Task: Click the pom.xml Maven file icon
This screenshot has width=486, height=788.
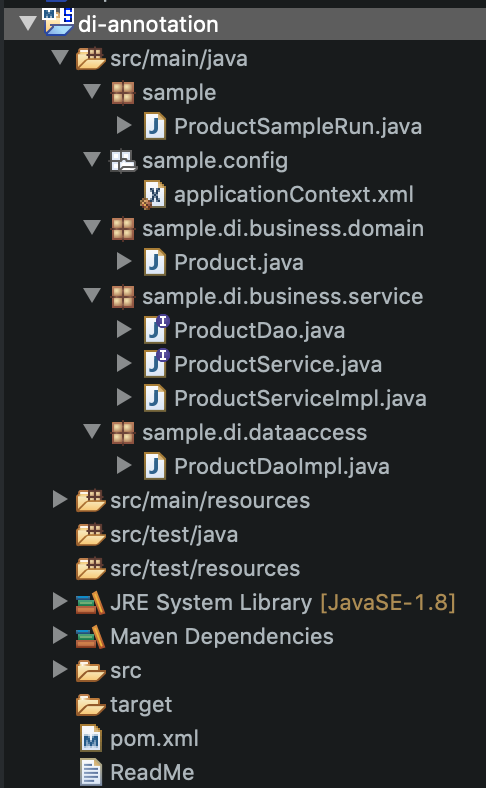Action: pos(91,739)
